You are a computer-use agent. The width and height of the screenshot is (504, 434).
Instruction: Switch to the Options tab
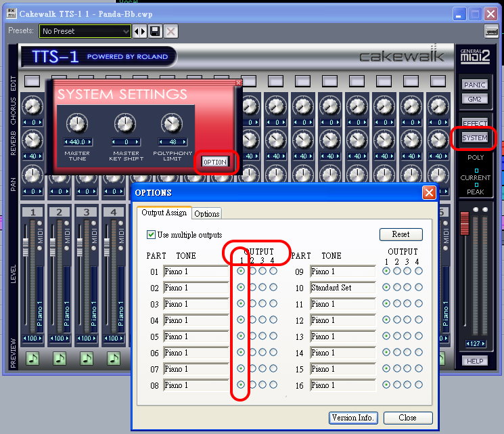coord(207,213)
